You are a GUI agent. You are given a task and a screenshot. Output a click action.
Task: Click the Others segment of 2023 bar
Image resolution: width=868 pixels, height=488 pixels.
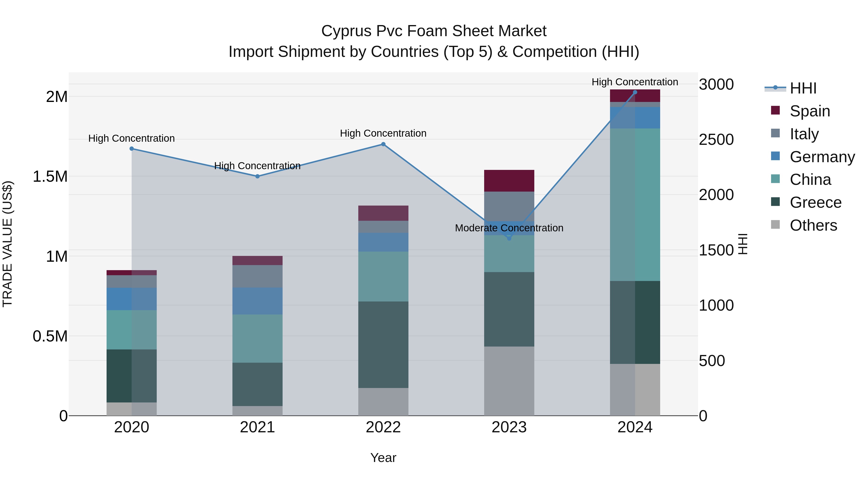[509, 381]
